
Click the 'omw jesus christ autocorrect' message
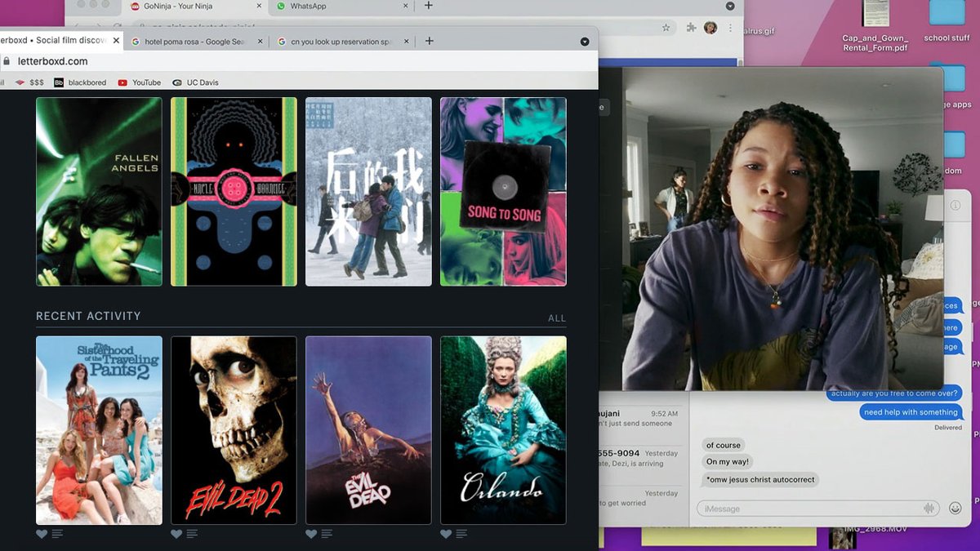(x=760, y=479)
